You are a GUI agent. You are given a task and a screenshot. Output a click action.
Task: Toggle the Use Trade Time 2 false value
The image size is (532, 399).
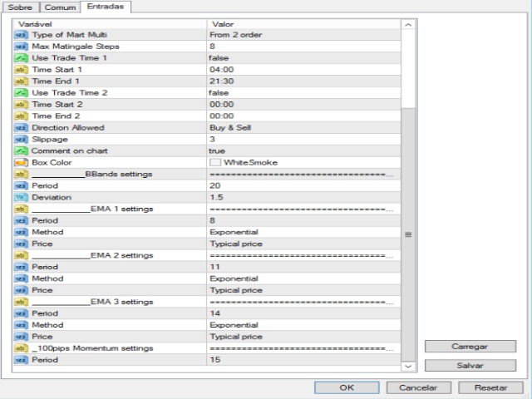pyautogui.click(x=303, y=93)
